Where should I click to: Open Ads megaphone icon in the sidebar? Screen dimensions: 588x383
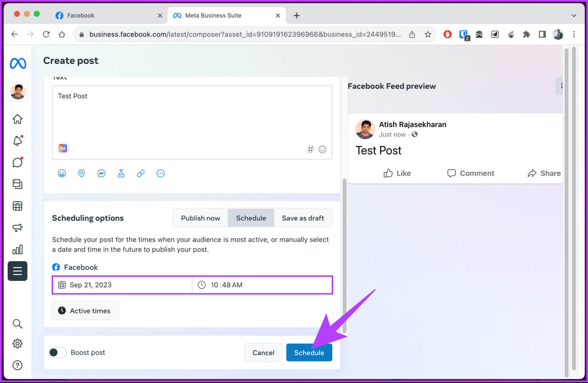pyautogui.click(x=18, y=228)
